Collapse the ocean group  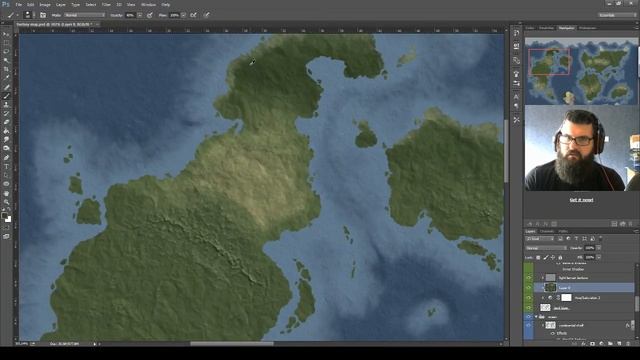(x=536, y=316)
